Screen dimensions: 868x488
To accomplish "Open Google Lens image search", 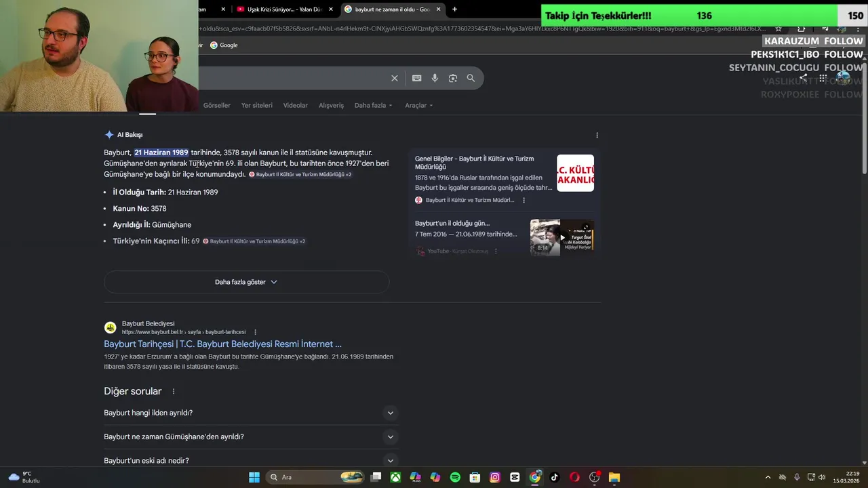I will coord(453,78).
